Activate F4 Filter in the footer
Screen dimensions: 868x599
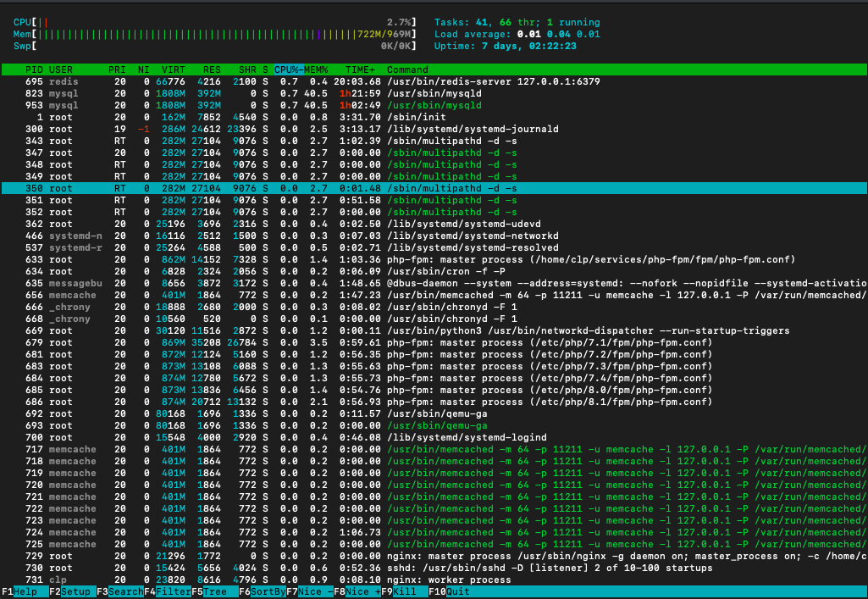[x=168, y=592]
